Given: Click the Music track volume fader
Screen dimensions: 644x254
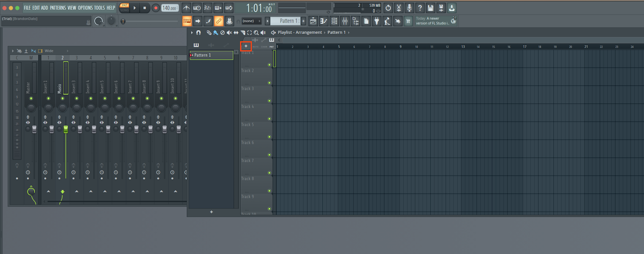Looking at the screenshot, I should pyautogui.click(x=66, y=129).
